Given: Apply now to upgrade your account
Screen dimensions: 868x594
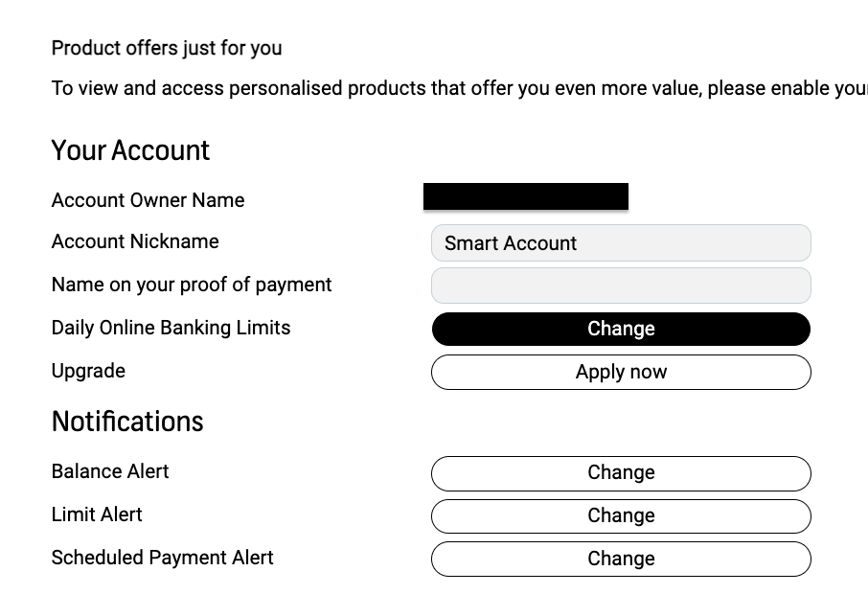Looking at the screenshot, I should (x=621, y=372).
